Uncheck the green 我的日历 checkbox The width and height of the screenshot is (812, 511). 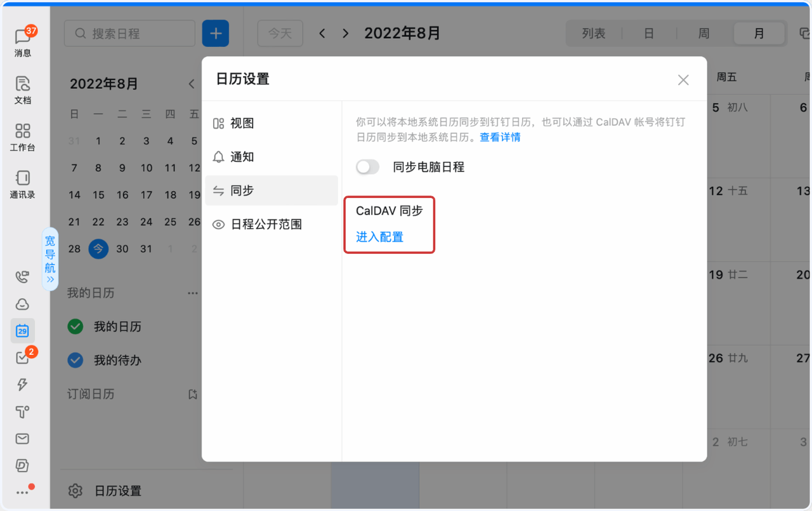pyautogui.click(x=75, y=327)
